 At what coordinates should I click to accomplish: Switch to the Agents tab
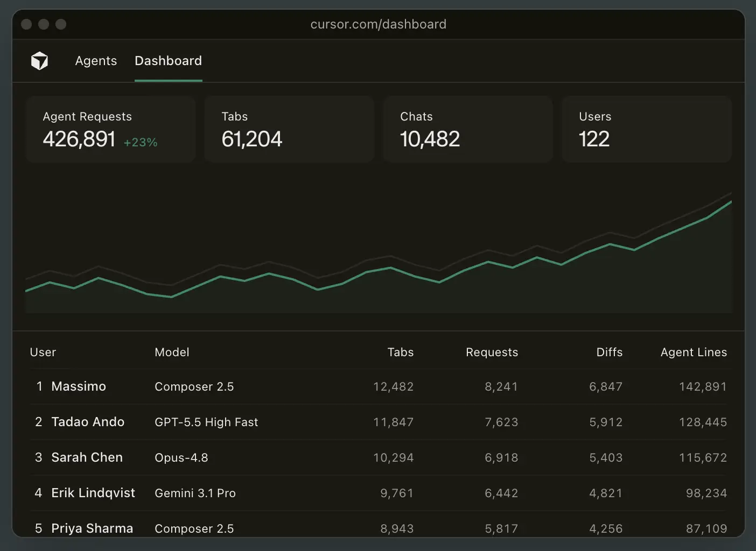(x=96, y=61)
